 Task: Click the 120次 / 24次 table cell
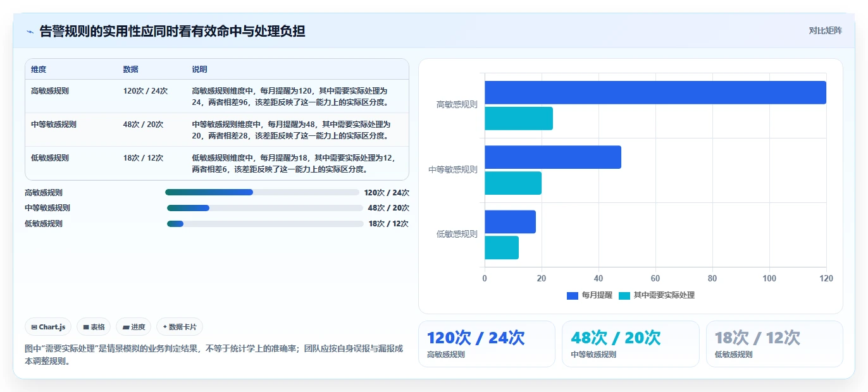[x=146, y=91]
